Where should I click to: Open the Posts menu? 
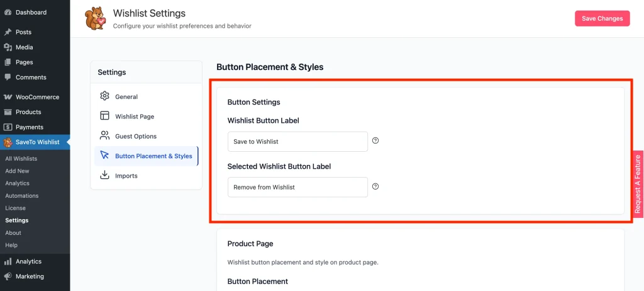[35, 32]
